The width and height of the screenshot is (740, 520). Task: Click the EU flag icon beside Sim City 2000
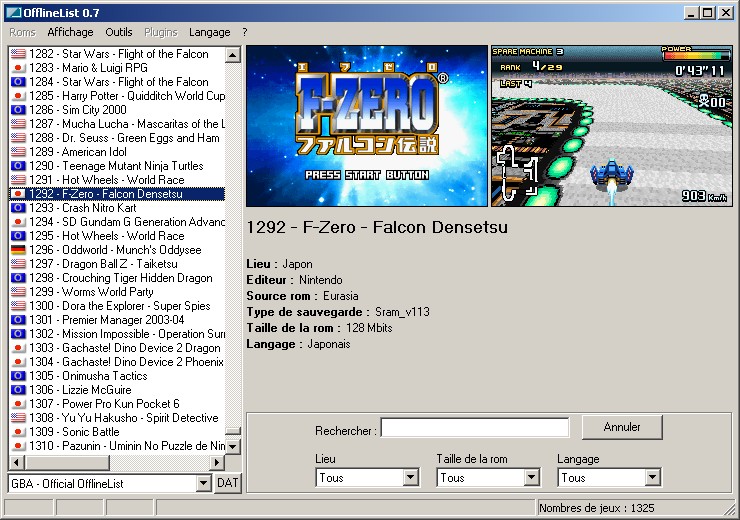click(x=17, y=110)
